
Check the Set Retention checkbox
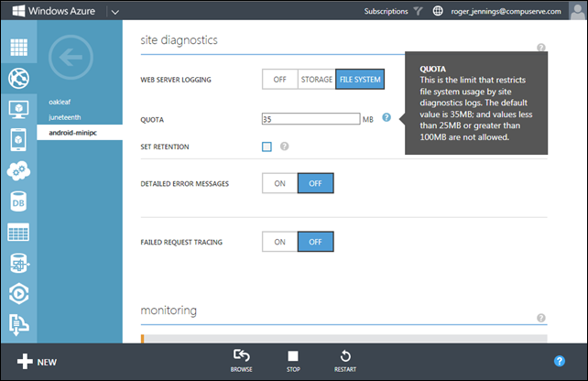pyautogui.click(x=267, y=147)
